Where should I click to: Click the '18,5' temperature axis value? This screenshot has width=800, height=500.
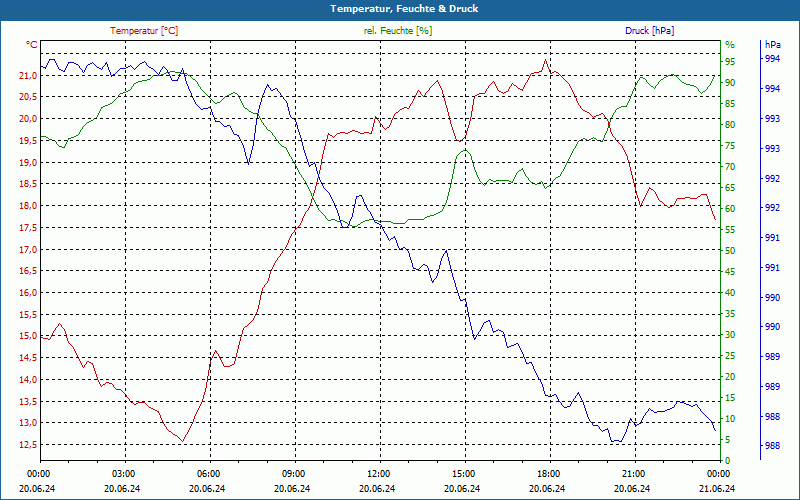pos(28,184)
